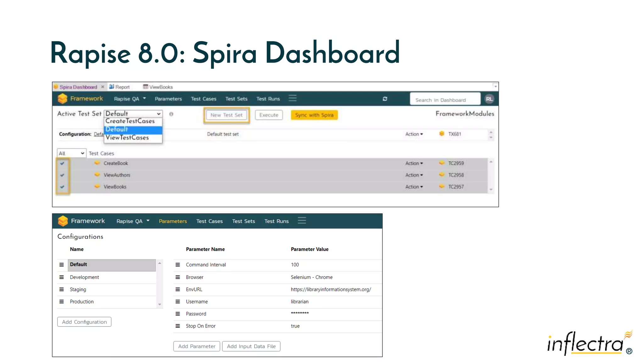Click Selenium - Chrome parameter value
This screenshot has width=644, height=362.
point(312,277)
